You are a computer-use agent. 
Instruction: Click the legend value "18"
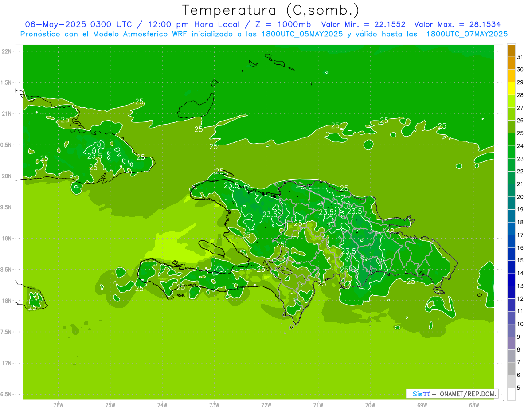[x=520, y=222]
